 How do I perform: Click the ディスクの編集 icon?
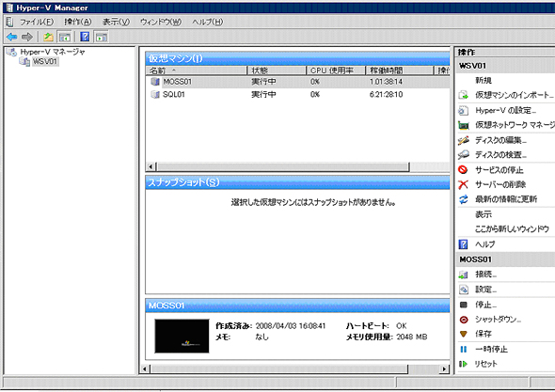pos(463,140)
